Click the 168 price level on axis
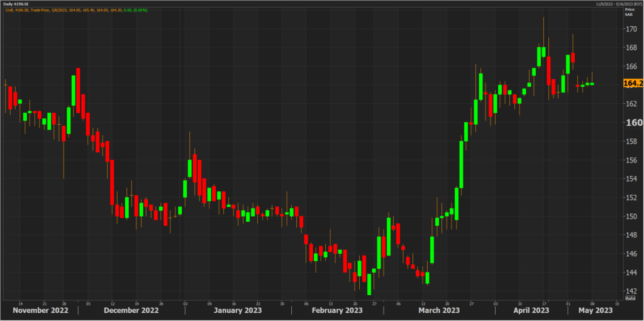 point(631,48)
